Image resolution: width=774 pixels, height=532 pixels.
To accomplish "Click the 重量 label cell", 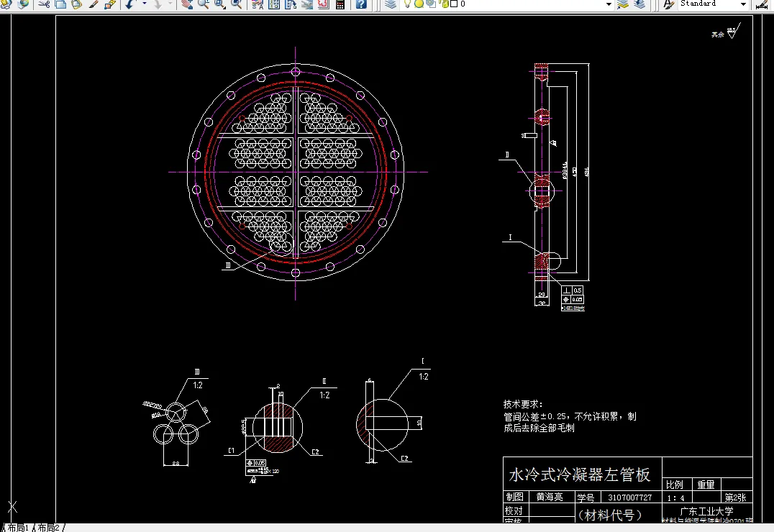I will 706,485.
